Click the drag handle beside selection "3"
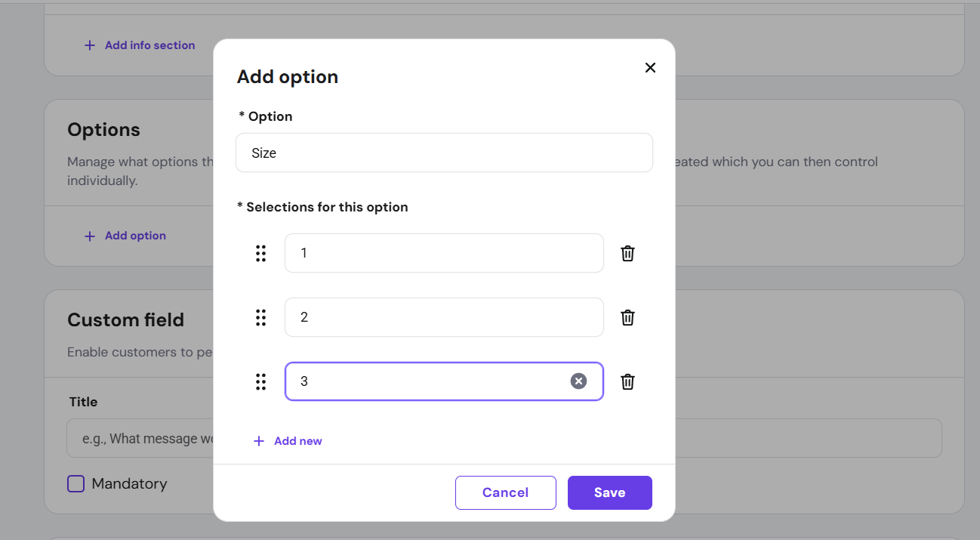 260,381
